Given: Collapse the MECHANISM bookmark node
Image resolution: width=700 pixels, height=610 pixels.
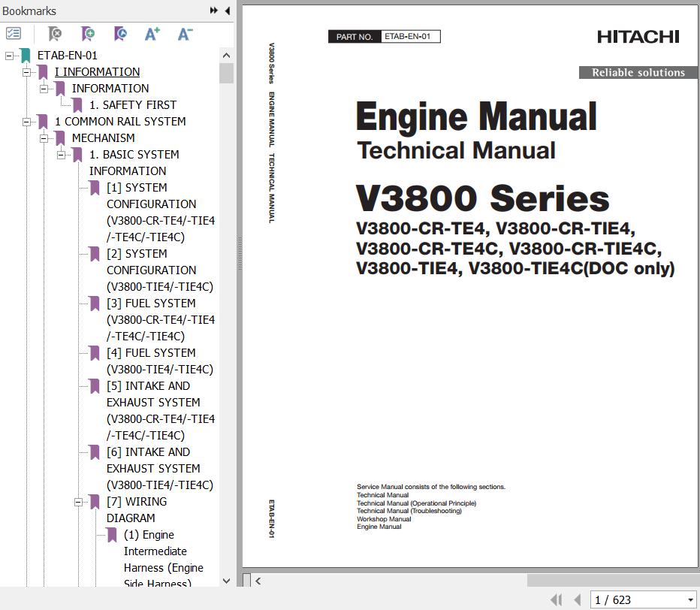Looking at the screenshot, I should [44, 138].
